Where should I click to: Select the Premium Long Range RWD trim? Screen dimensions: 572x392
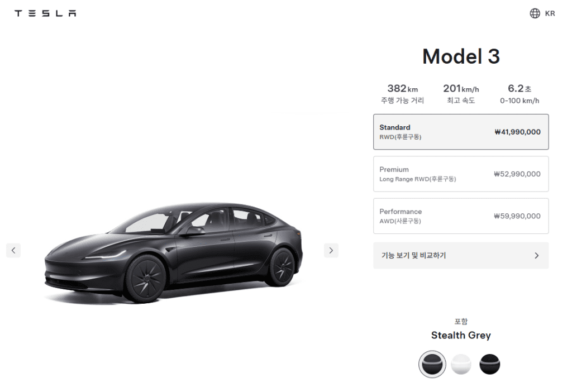[461, 174]
